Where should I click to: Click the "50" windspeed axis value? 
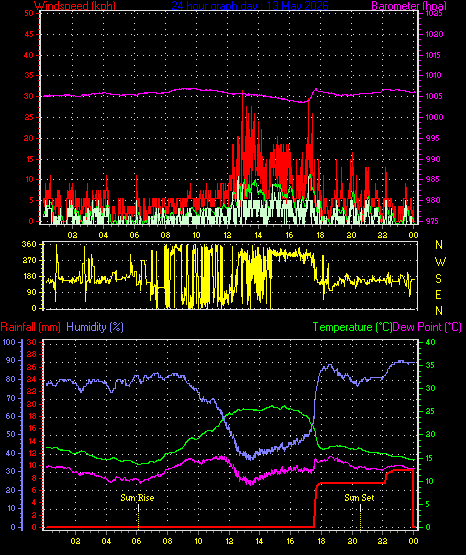(x=29, y=13)
